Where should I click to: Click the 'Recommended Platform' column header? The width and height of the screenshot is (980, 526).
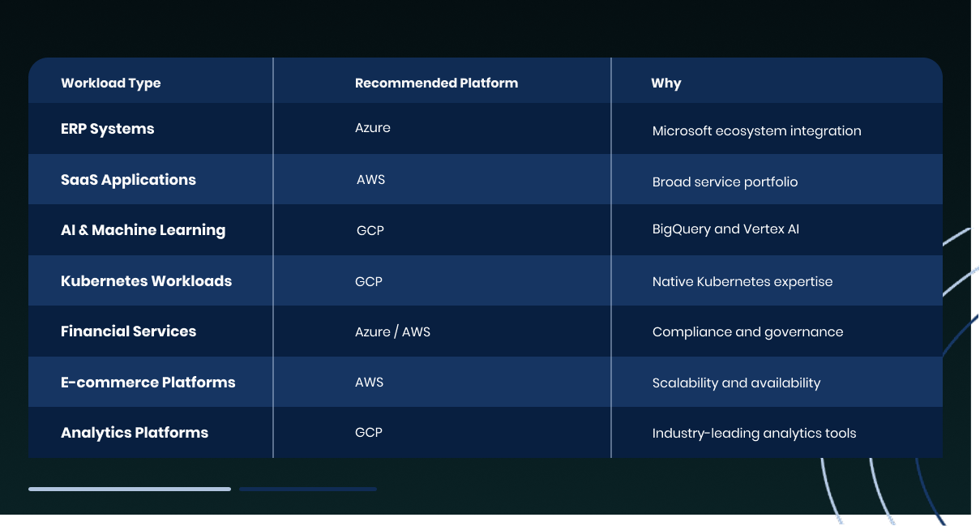click(436, 83)
